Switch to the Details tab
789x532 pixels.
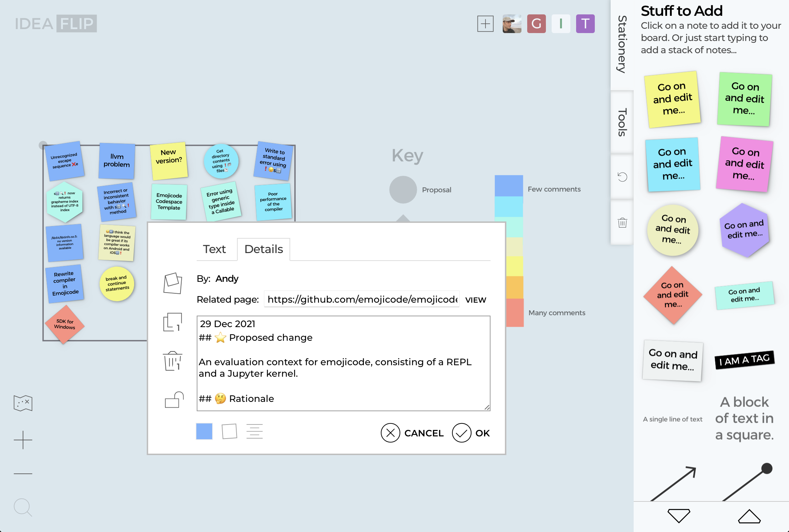[x=264, y=249]
